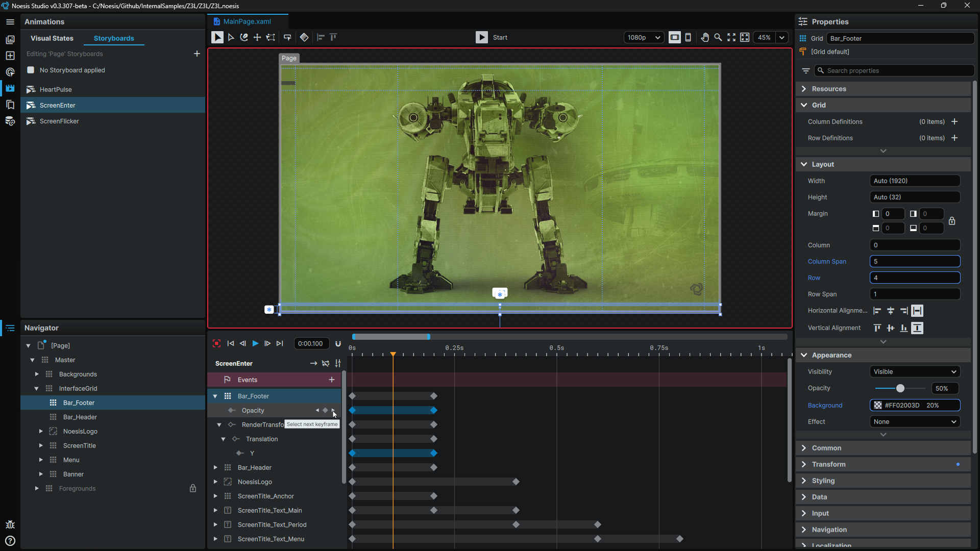Screen dimensions: 980x551
Task: Open the hamburger main menu
Action: click(10, 22)
